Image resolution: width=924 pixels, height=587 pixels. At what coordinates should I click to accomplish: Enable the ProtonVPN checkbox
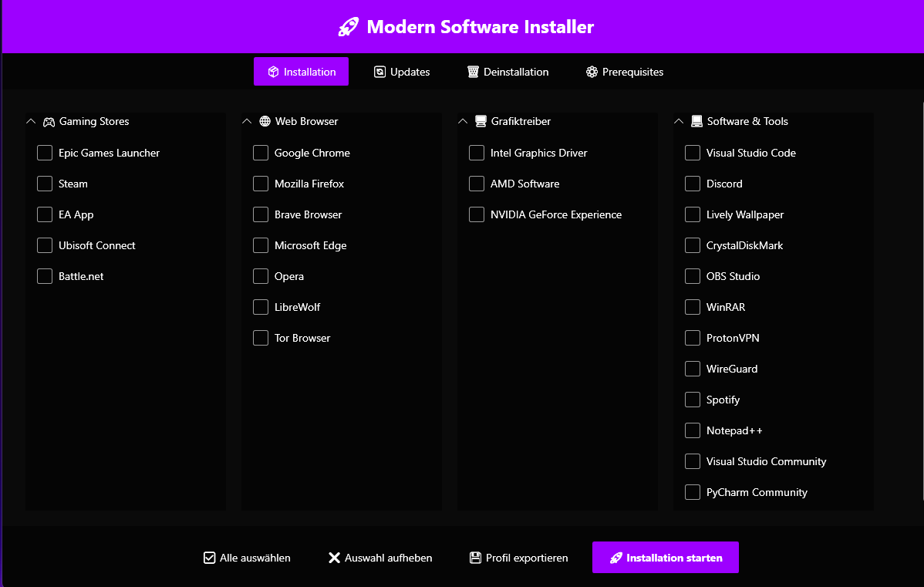693,338
